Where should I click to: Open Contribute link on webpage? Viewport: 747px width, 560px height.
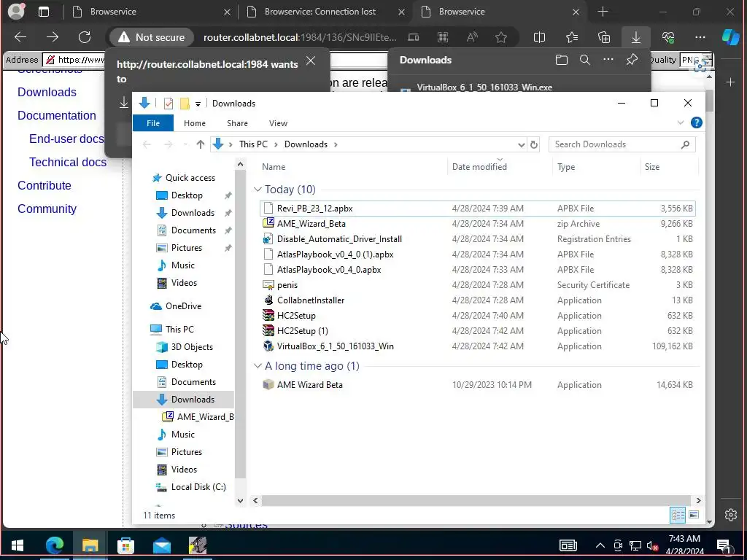coord(44,185)
